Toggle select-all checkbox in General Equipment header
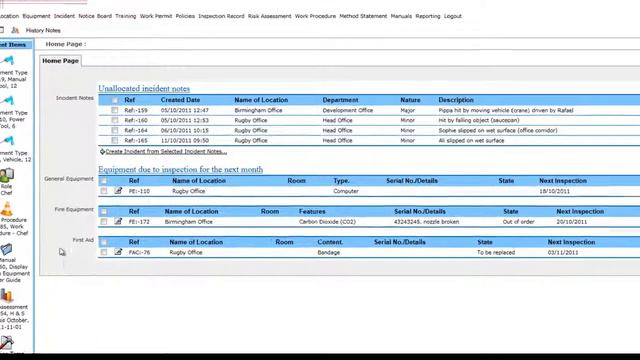Viewport: 640px width, 360px height. tap(104, 181)
